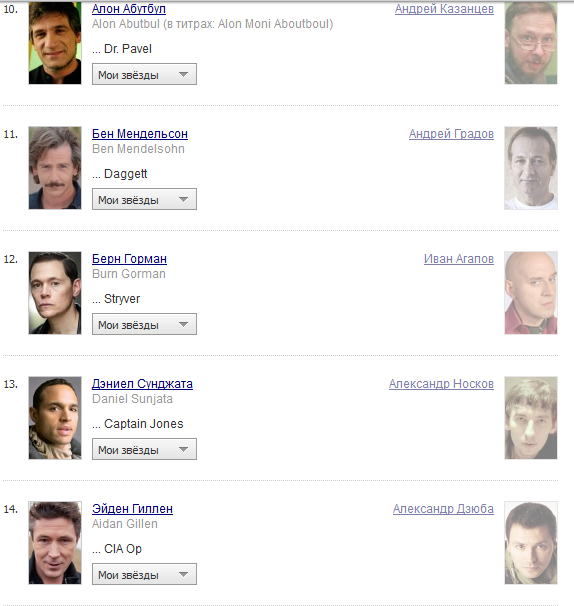The image size is (574, 606).
Task: Open the Александр Носков link
Action: (441, 384)
